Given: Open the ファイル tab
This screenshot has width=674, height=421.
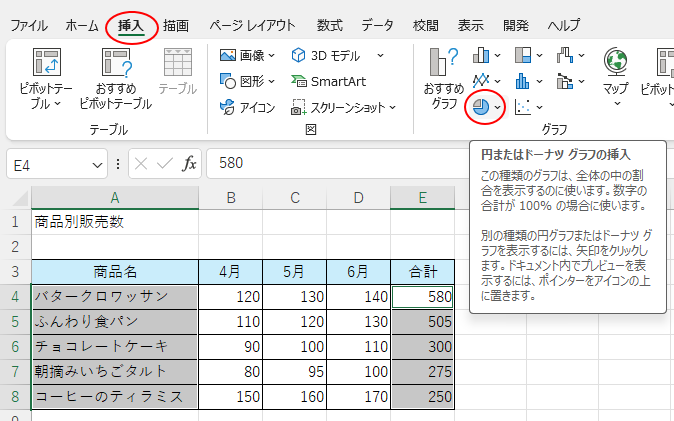Looking at the screenshot, I should coord(29,26).
